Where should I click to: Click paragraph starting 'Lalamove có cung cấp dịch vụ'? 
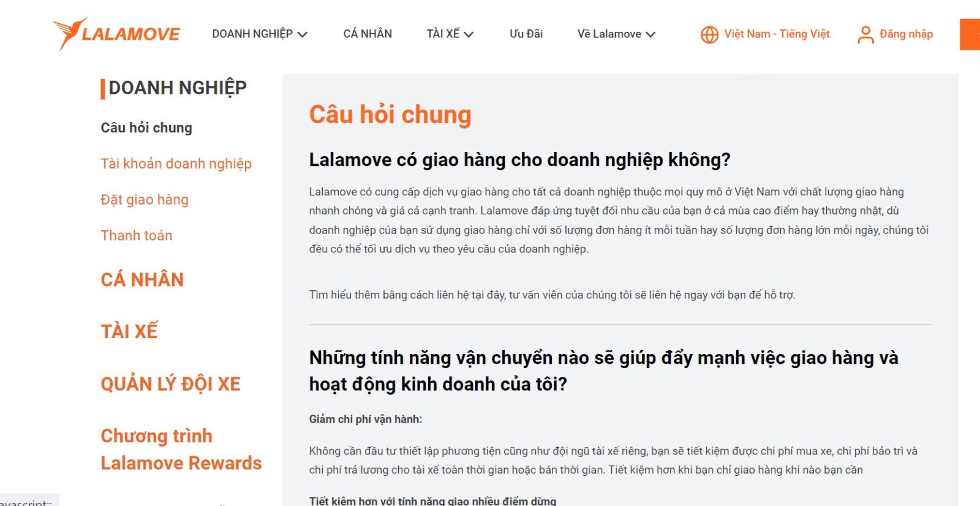619,221
